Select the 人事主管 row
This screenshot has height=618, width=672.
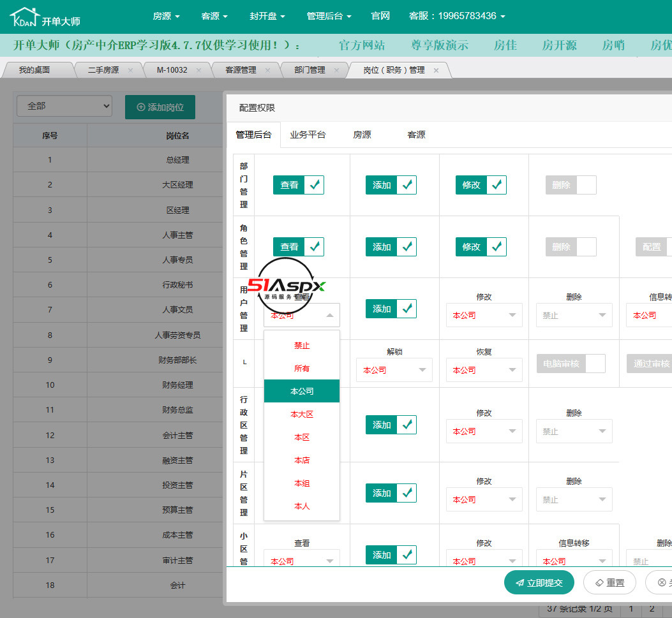(x=118, y=235)
